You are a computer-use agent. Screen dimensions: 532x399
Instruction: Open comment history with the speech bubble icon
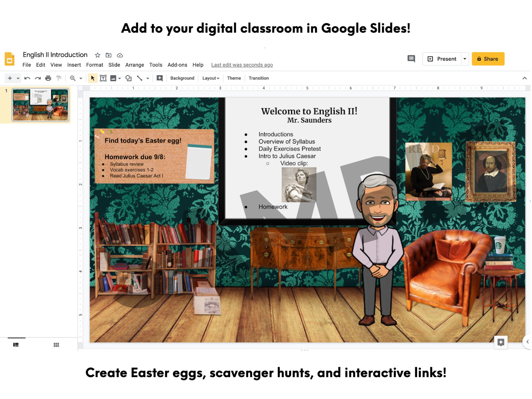point(411,59)
